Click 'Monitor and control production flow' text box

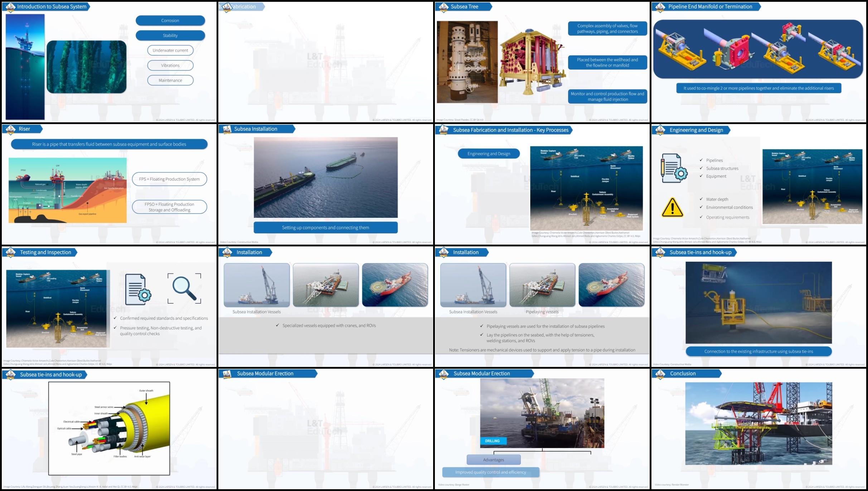tap(607, 97)
